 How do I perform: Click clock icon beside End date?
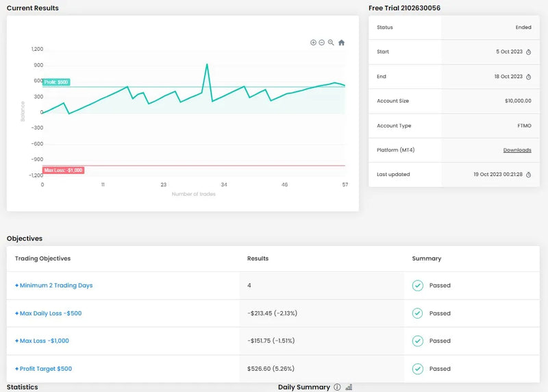point(528,77)
